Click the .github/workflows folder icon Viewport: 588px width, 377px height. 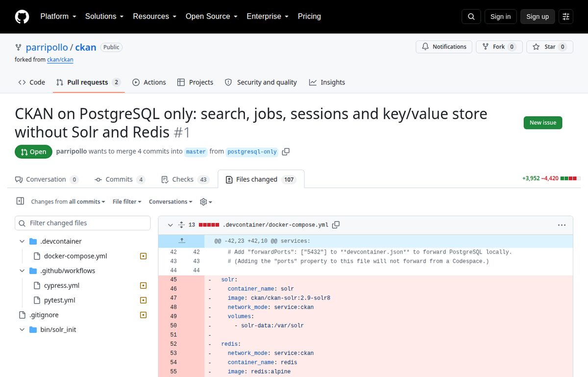pyautogui.click(x=33, y=271)
